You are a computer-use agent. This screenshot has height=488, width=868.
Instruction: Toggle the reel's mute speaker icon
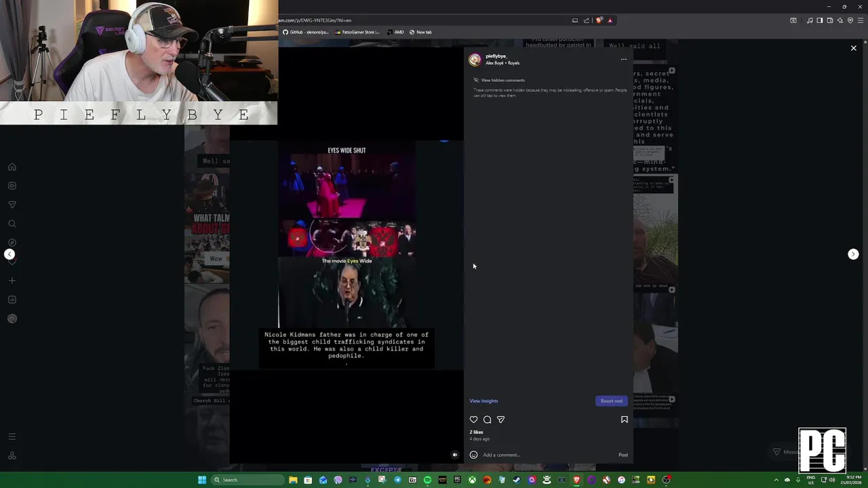coord(455,455)
